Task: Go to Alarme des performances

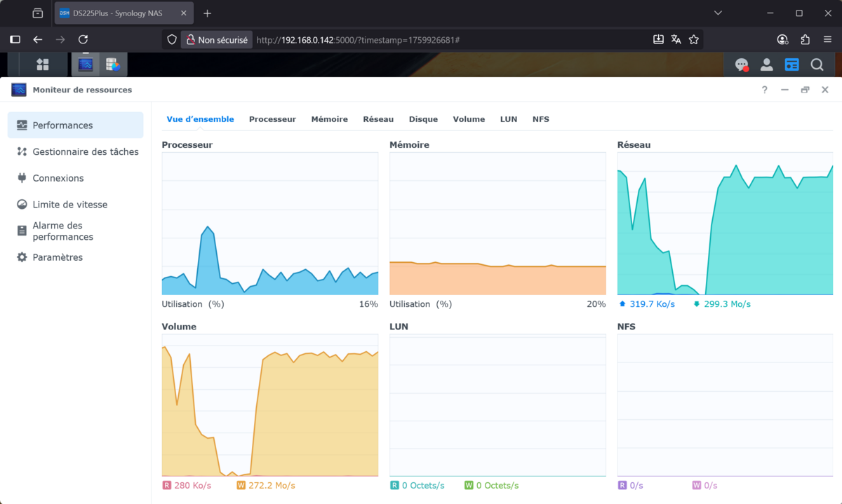Action: tap(62, 231)
